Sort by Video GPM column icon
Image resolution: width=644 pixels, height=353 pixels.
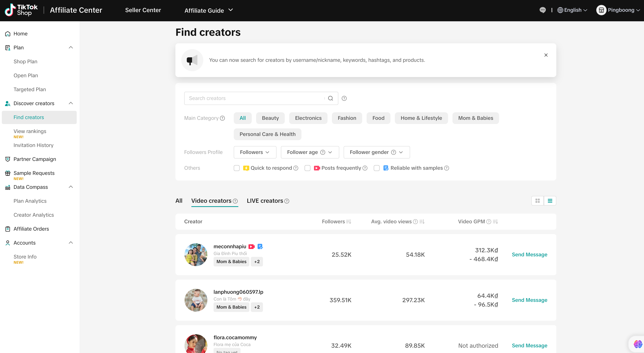(x=495, y=221)
